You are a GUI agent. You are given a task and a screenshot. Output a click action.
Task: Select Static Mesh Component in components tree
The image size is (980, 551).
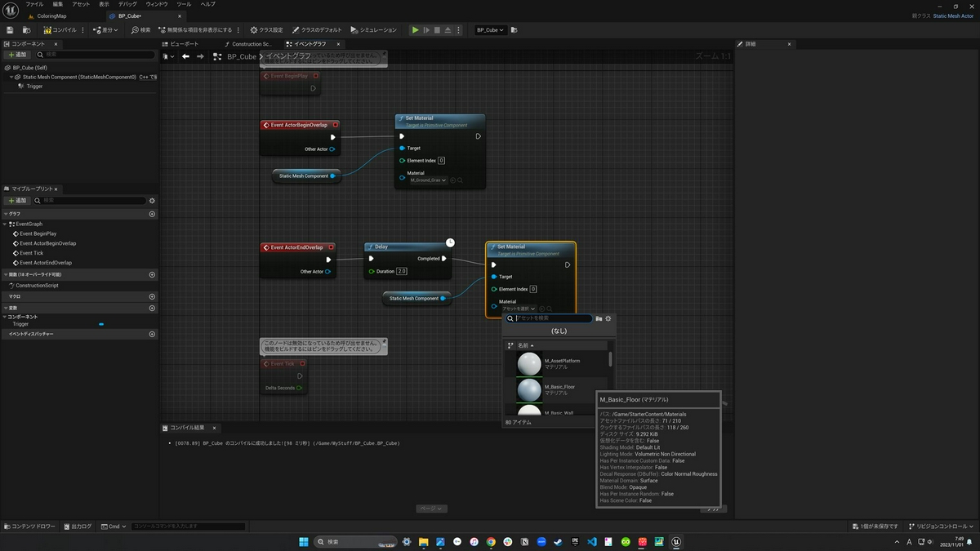(x=79, y=77)
